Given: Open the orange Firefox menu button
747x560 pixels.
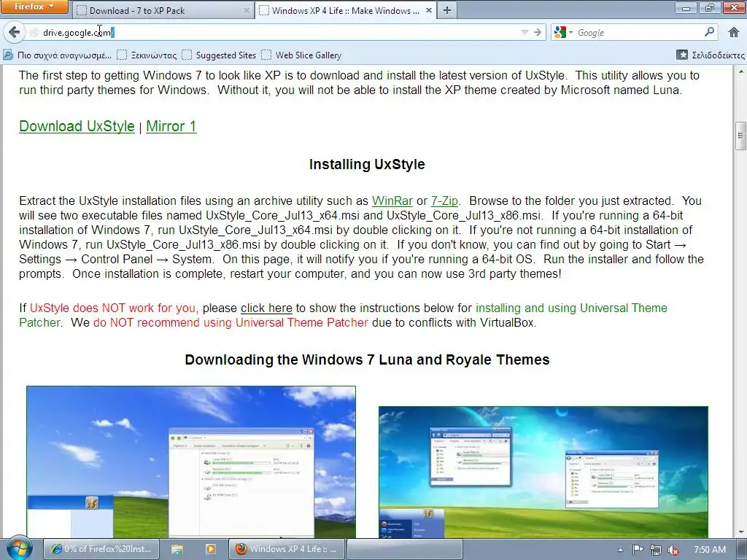Looking at the screenshot, I should tap(35, 7).
